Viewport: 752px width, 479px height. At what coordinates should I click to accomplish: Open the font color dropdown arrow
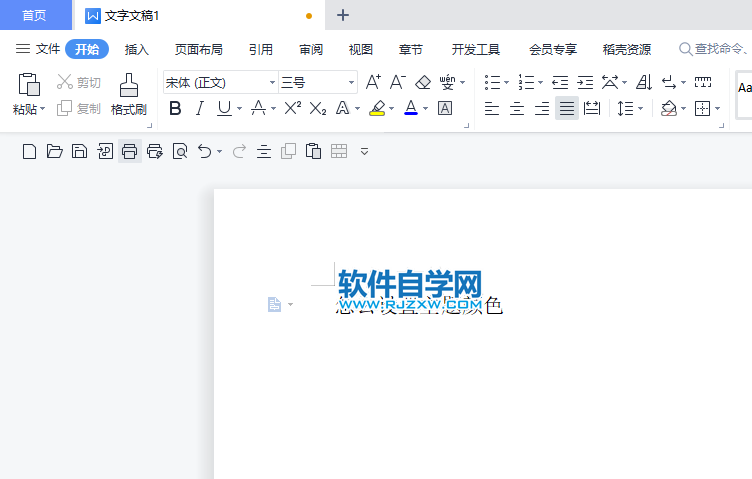(425, 109)
